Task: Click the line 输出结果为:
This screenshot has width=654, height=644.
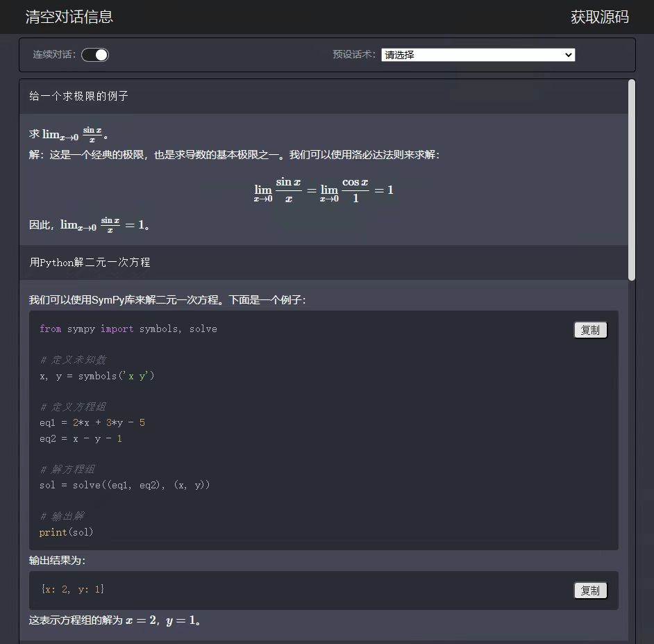Action: pyautogui.click(x=57, y=561)
